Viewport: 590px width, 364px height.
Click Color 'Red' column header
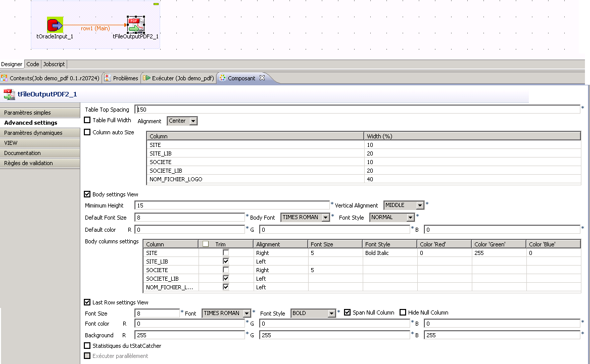444,244
